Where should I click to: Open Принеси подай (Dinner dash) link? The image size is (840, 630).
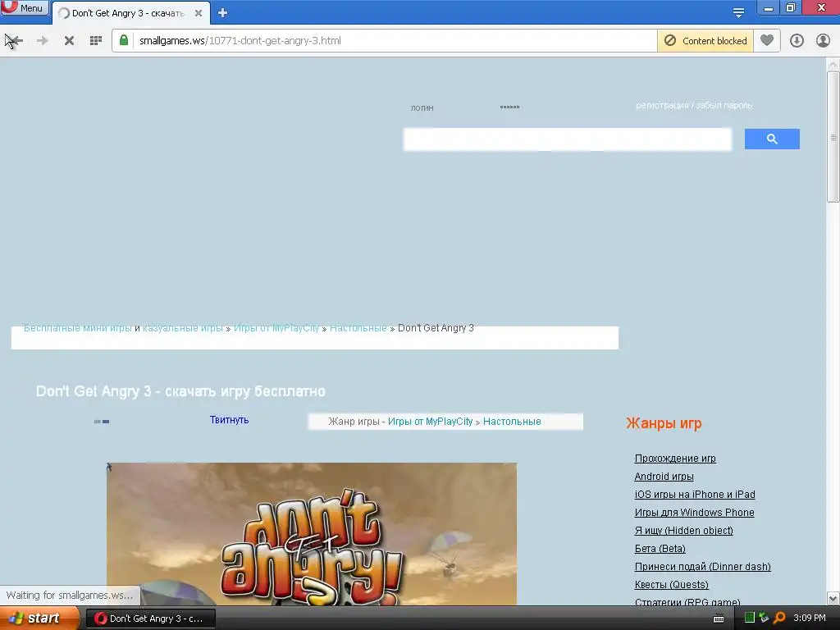pyautogui.click(x=702, y=567)
